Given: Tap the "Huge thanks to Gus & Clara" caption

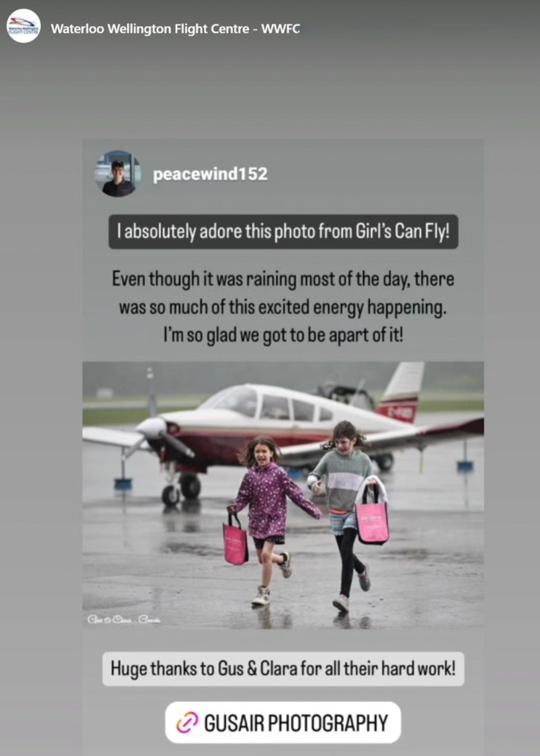Looking at the screenshot, I should point(283,669).
